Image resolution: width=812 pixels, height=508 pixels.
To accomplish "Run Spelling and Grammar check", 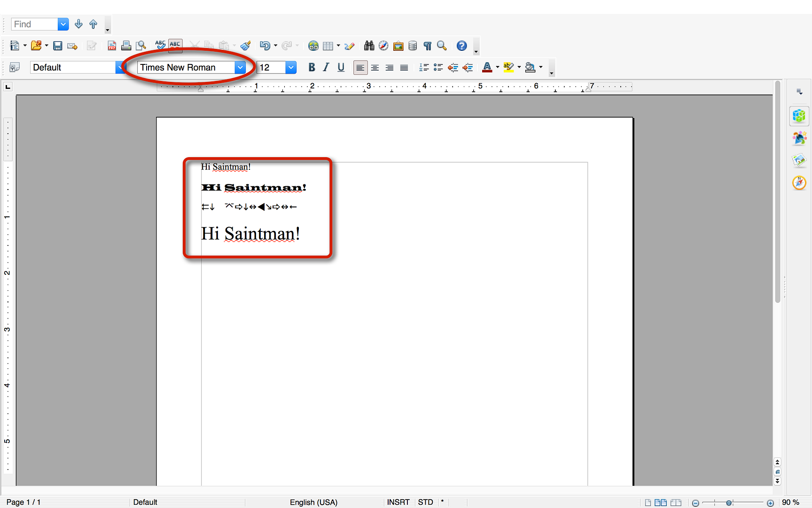I will pos(160,45).
